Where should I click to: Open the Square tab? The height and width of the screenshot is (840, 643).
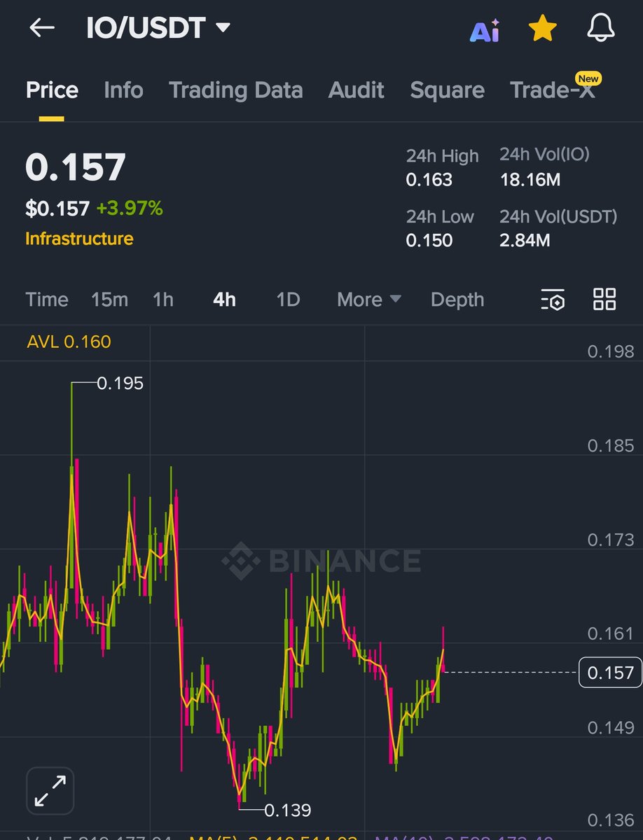click(x=447, y=90)
